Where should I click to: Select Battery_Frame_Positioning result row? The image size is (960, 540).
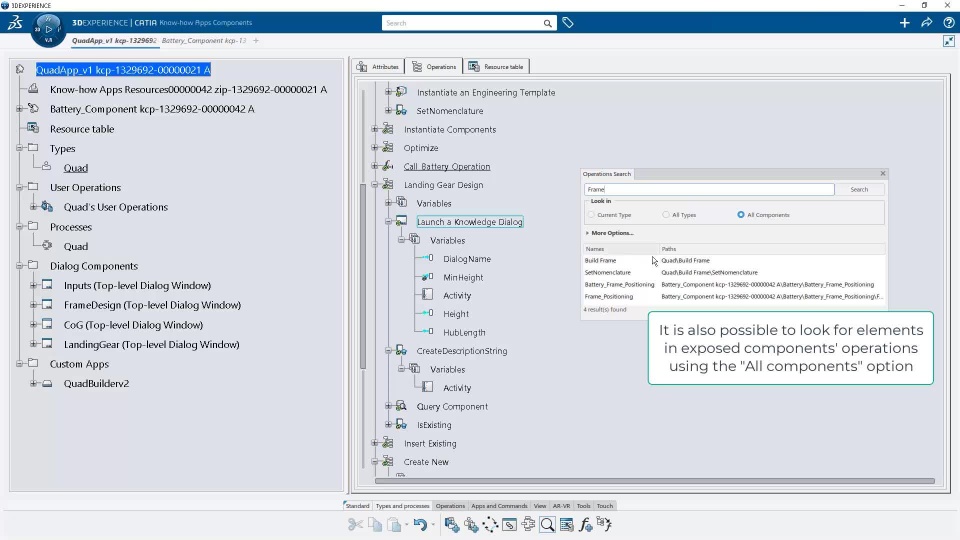[x=733, y=285]
